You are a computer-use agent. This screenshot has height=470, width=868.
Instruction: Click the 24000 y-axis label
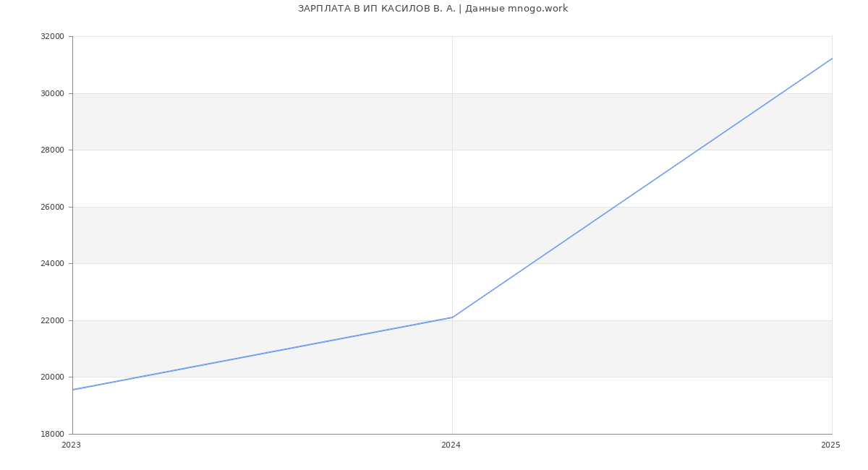pos(52,264)
